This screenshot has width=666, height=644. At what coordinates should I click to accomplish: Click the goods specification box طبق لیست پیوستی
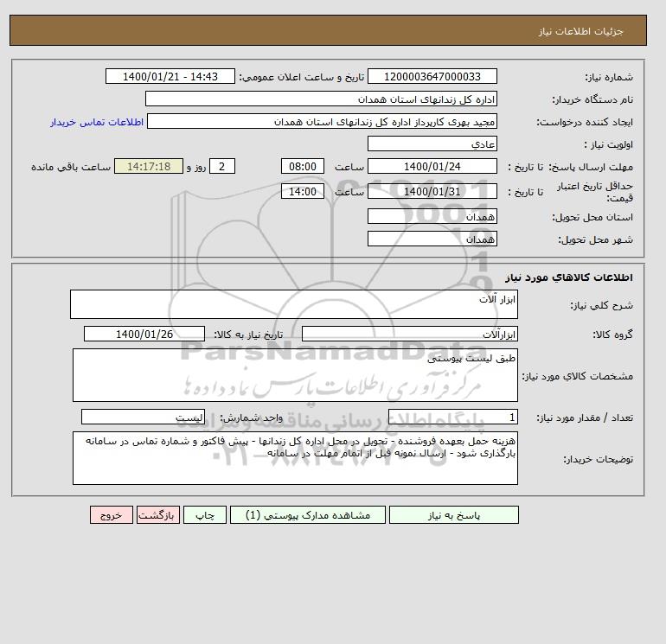(x=295, y=375)
